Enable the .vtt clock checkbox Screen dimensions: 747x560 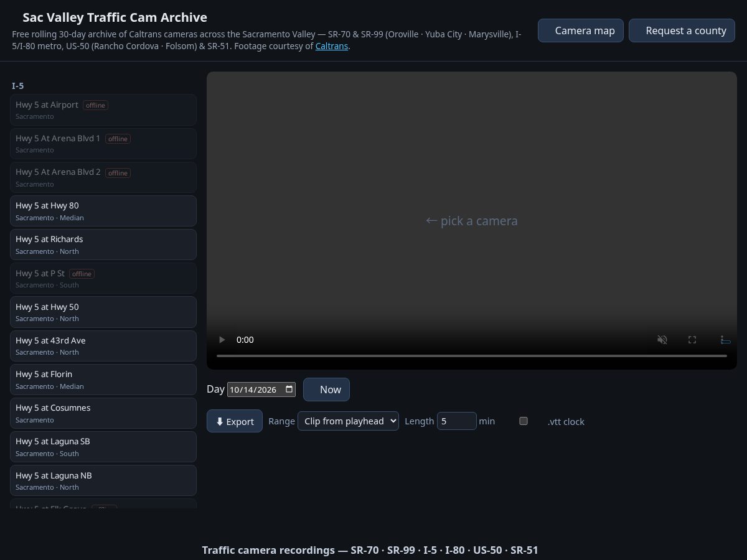click(524, 421)
